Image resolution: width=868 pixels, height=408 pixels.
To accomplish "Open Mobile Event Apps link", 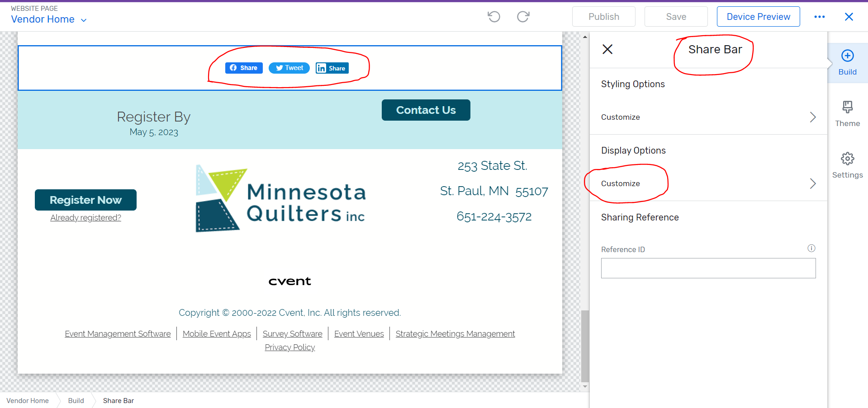I will pyautogui.click(x=217, y=334).
